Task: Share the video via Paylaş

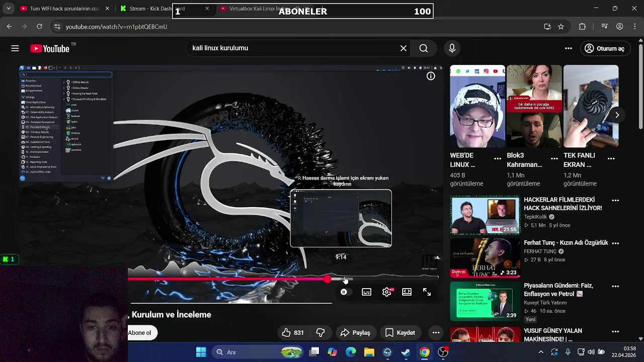Action: coord(355,333)
